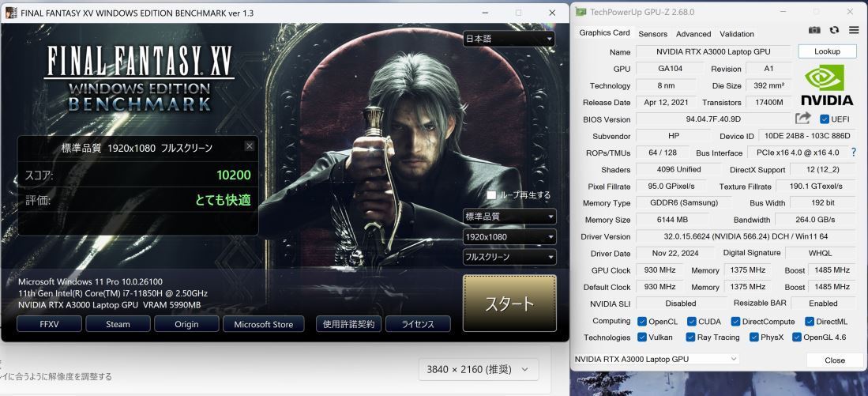This screenshot has height=396, width=868.
Task: Toggle the DirectML checkbox
Action: (x=810, y=321)
